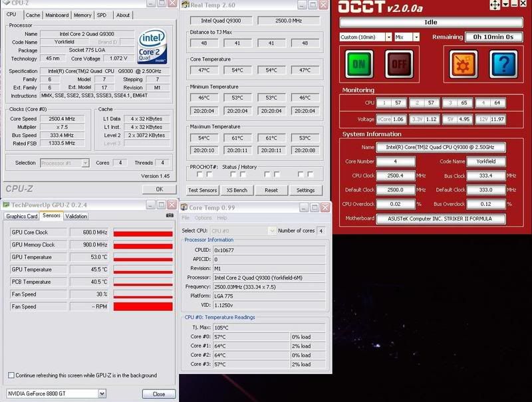Image resolution: width=532 pixels, height=402 pixels.
Task: Click the GPU Core Clock red graph bar
Action: (x=143, y=234)
